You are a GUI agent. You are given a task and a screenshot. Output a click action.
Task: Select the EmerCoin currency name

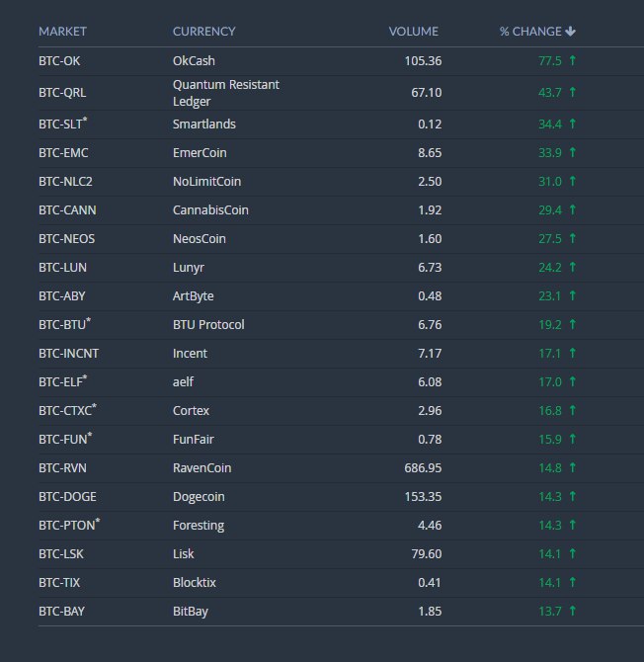click(x=200, y=153)
